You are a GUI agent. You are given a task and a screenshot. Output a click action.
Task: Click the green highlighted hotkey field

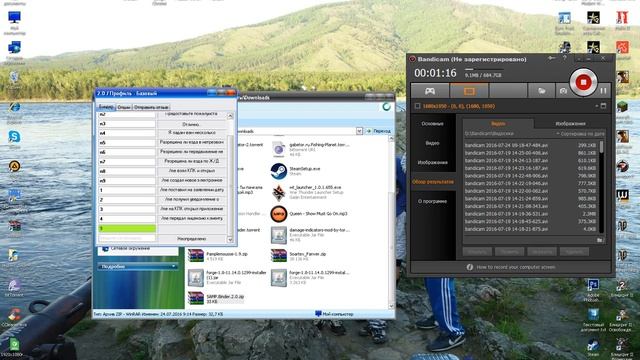[127, 229]
